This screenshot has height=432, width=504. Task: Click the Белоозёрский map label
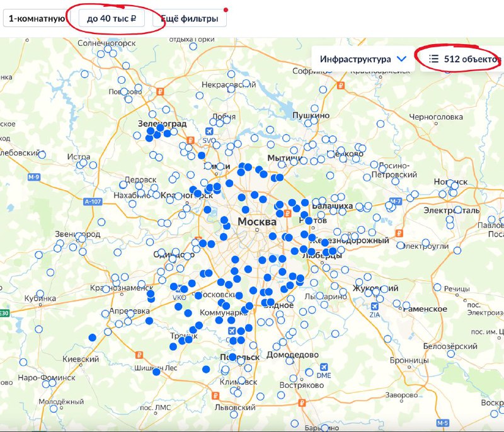(x=450, y=346)
